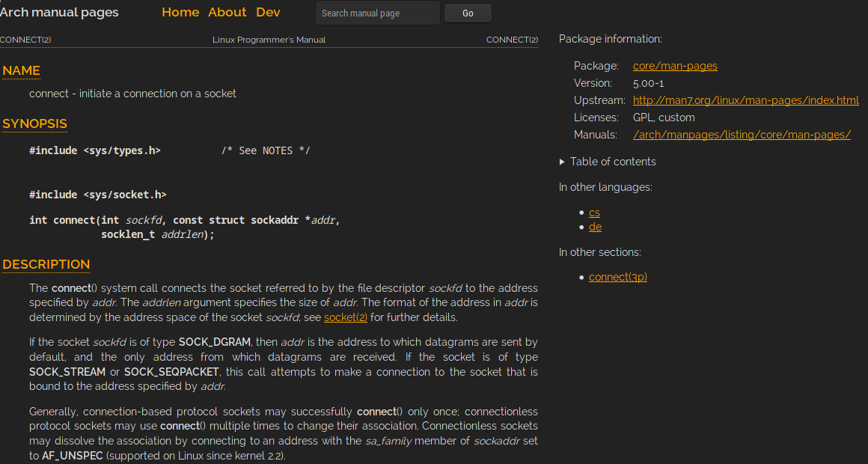Click the Table of contents label

click(613, 162)
